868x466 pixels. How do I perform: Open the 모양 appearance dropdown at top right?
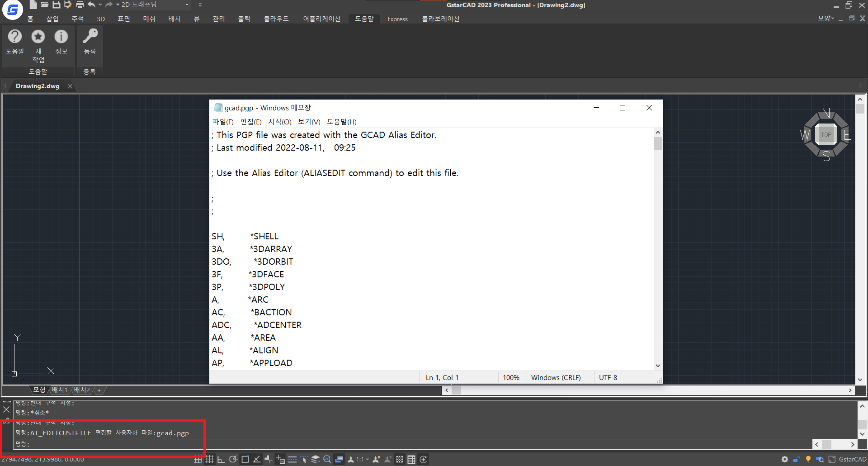coord(826,19)
